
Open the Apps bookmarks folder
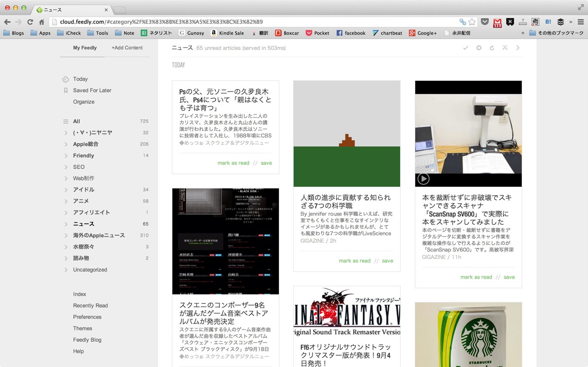pyautogui.click(x=40, y=33)
